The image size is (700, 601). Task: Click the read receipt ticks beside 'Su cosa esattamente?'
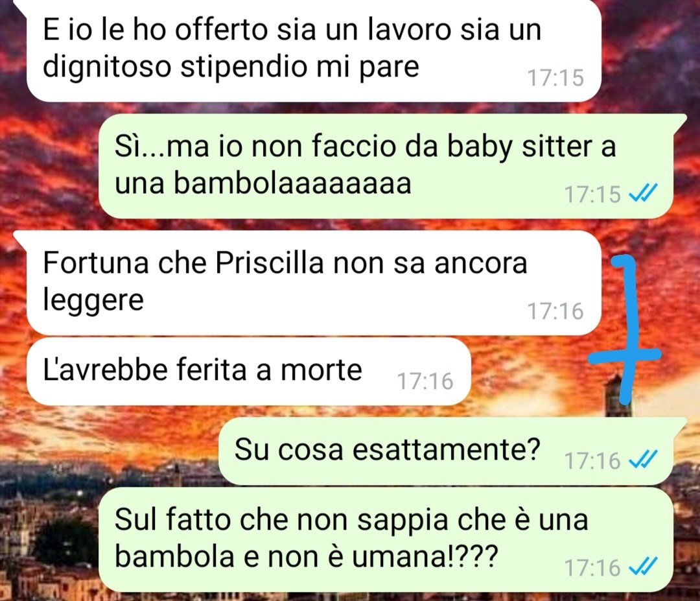coord(643,460)
